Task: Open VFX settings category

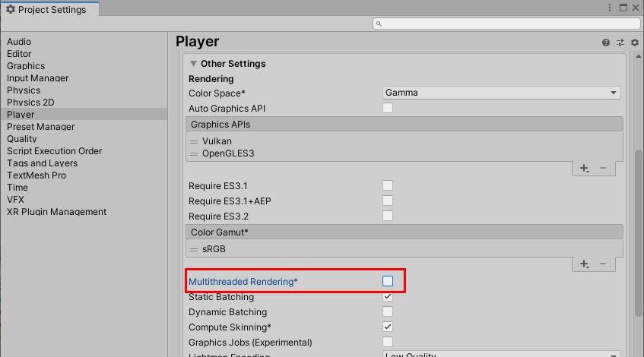Action: point(15,200)
